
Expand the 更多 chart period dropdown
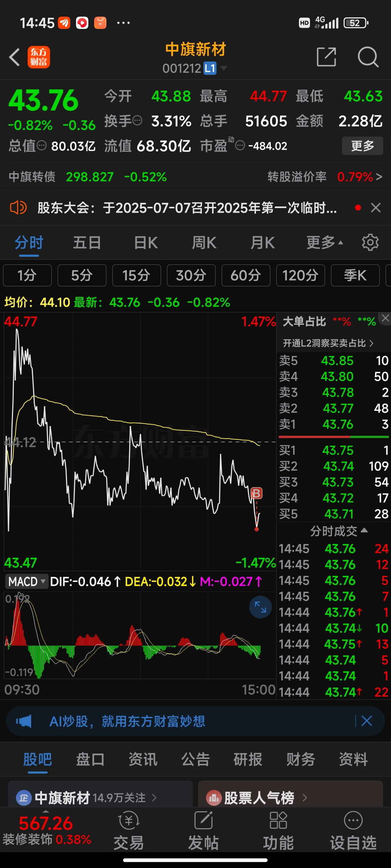coord(325,242)
